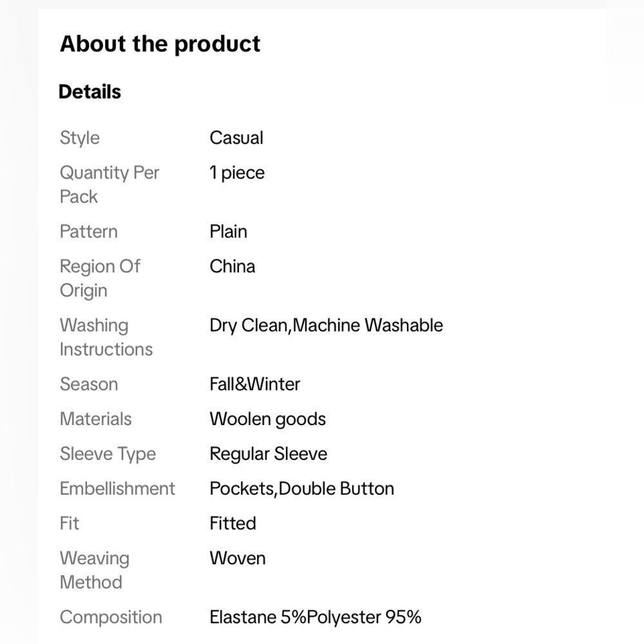Image resolution: width=644 pixels, height=644 pixels.
Task: Select the "Style" attribute label
Action: pos(80,138)
